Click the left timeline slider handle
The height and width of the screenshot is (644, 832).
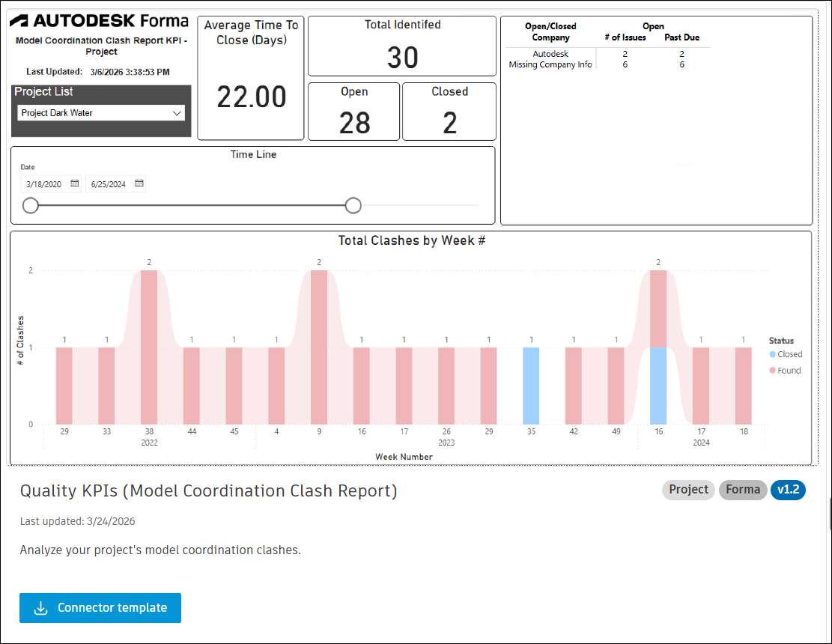(31, 205)
